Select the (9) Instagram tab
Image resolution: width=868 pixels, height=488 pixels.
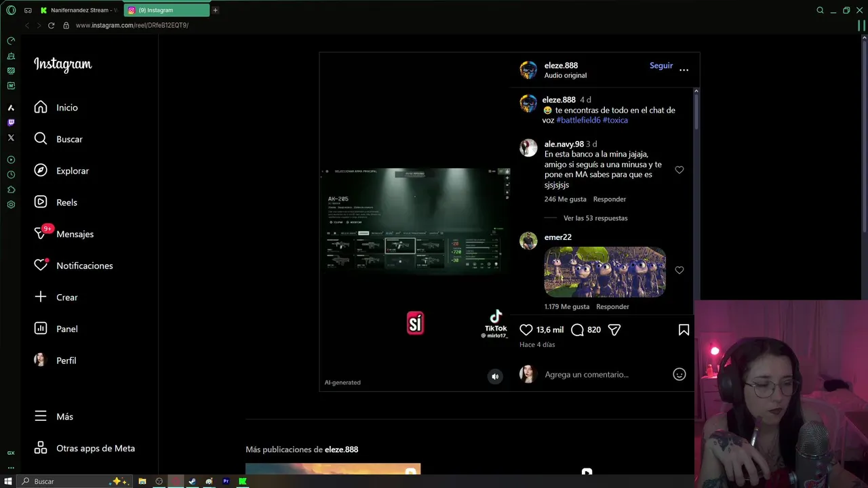167,10
